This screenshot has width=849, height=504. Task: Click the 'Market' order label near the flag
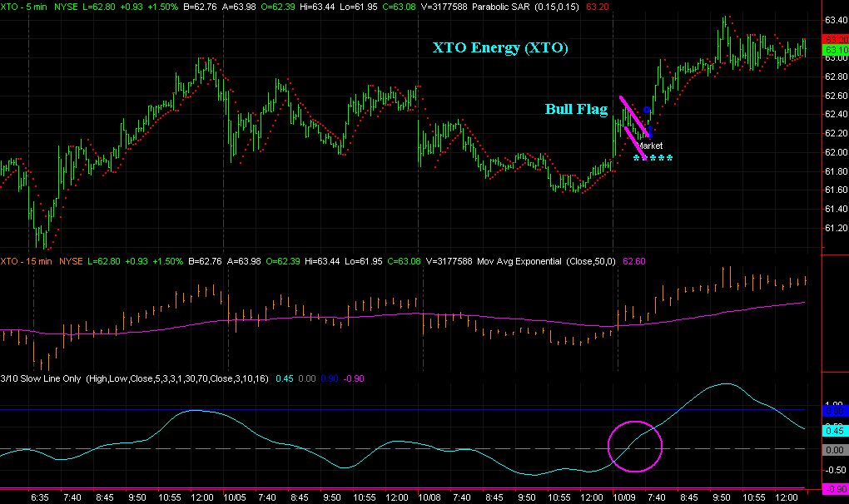tap(650, 146)
